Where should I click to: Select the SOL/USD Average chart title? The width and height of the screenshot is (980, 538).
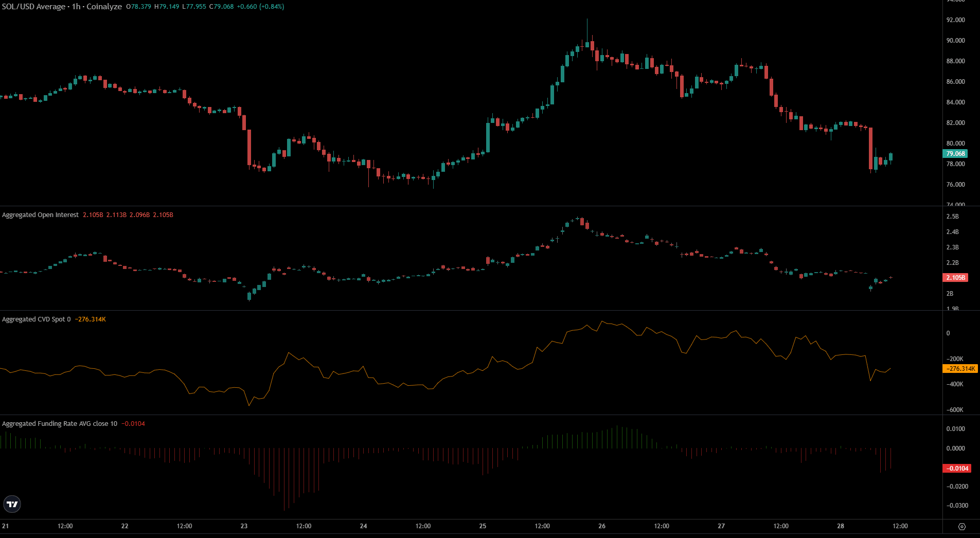pos(62,7)
